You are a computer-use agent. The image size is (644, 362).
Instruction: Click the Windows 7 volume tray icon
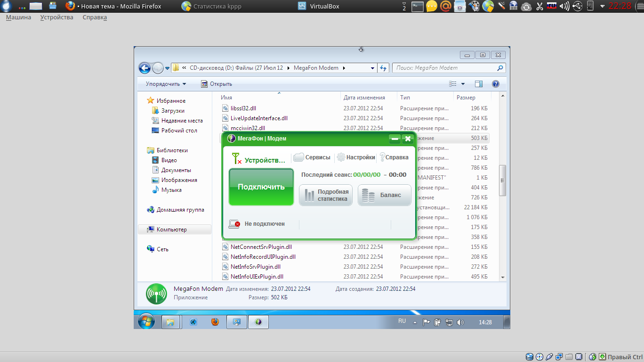pyautogui.click(x=460, y=323)
